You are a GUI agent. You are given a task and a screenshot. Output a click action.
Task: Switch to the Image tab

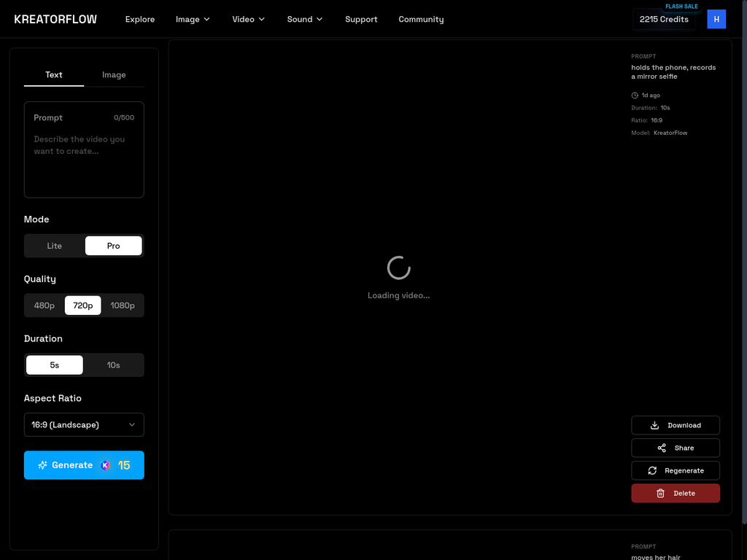pyautogui.click(x=114, y=74)
